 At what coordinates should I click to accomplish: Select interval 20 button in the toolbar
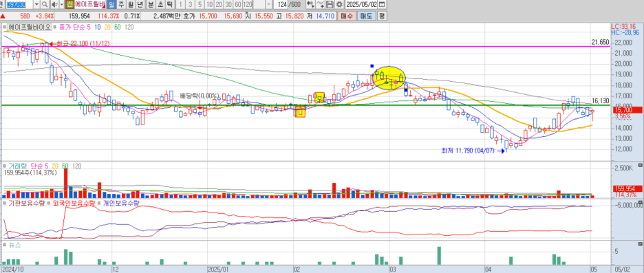(x=219, y=5)
